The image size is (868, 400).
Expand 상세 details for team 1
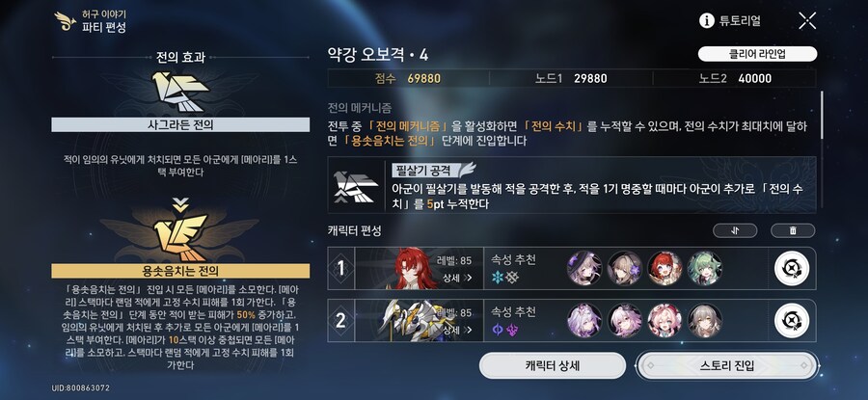pyautogui.click(x=458, y=278)
